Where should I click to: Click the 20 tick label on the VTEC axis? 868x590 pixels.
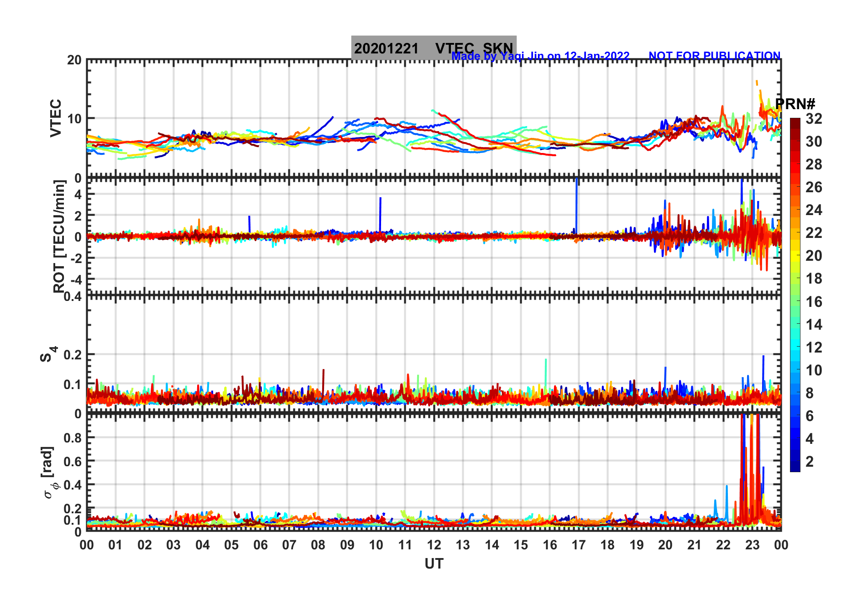pyautogui.click(x=74, y=60)
